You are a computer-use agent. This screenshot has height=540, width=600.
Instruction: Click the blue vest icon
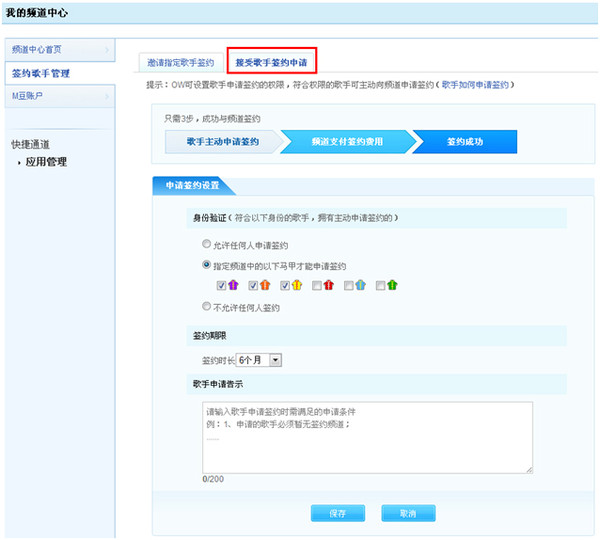(x=360, y=286)
